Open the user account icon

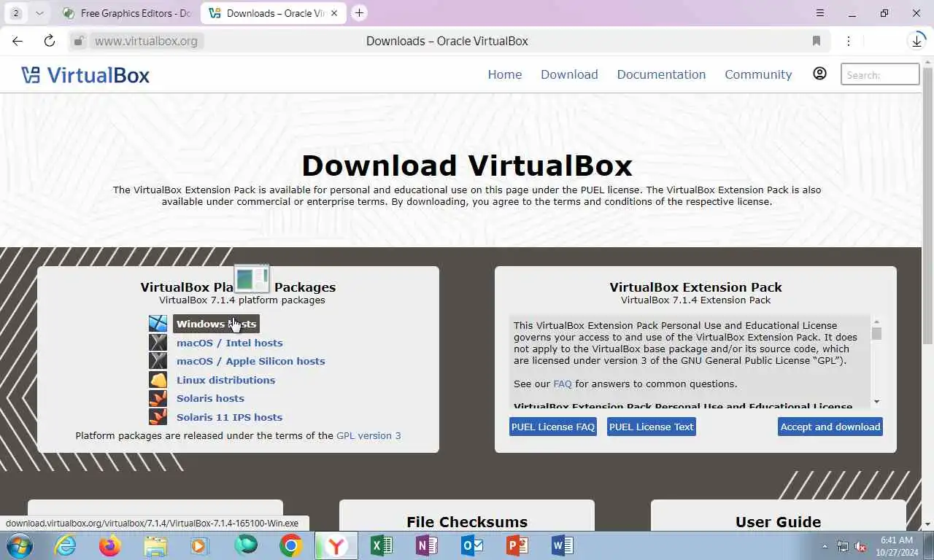coord(819,74)
